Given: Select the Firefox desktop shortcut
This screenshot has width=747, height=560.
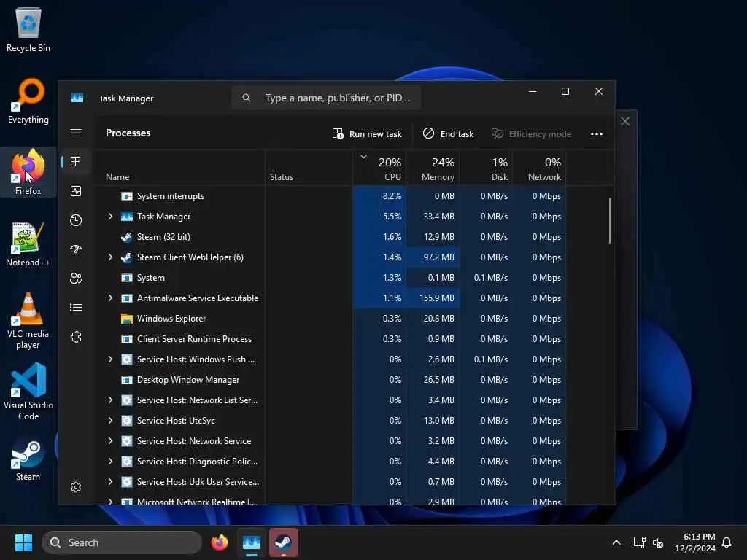Looking at the screenshot, I should [x=28, y=172].
